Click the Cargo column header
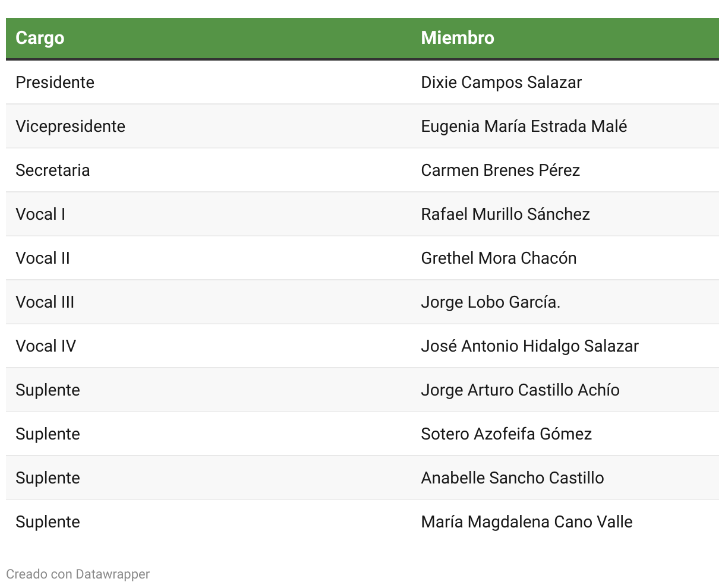 (40, 38)
